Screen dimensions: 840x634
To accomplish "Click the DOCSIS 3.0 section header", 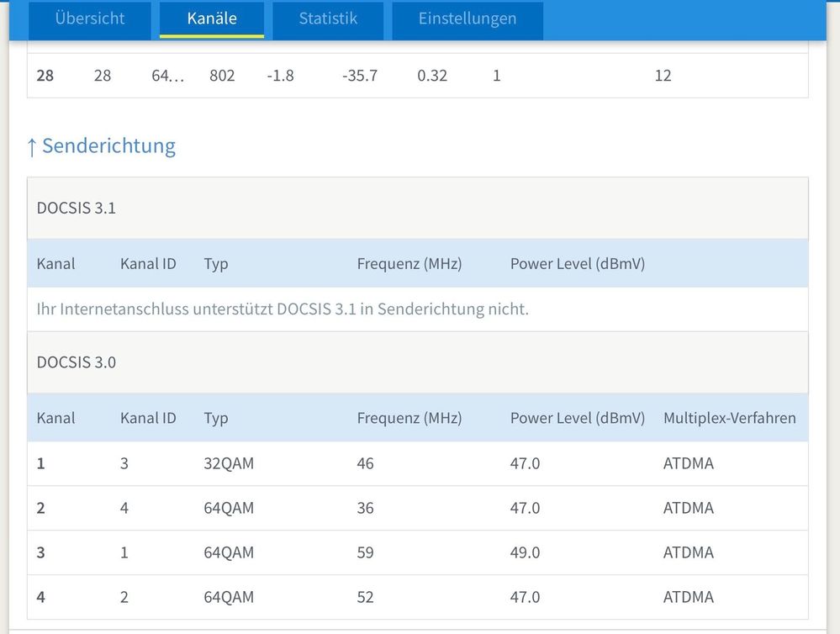I will [77, 362].
